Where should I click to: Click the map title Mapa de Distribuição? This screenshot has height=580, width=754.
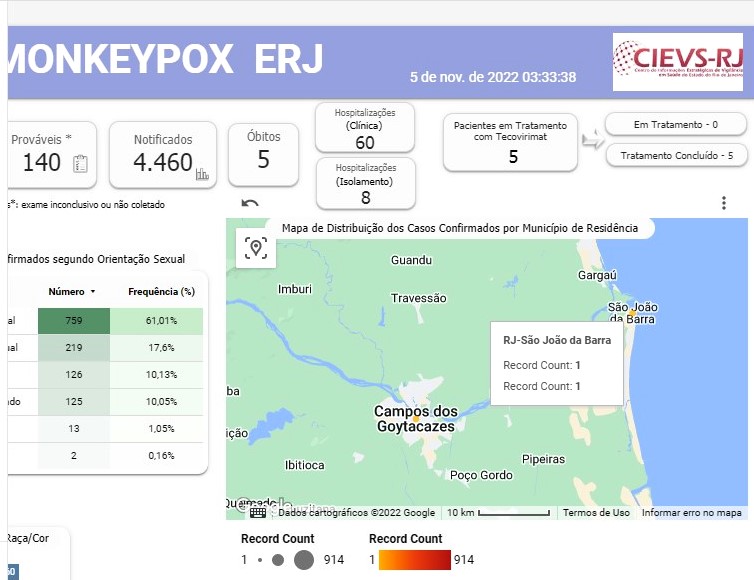coord(460,228)
